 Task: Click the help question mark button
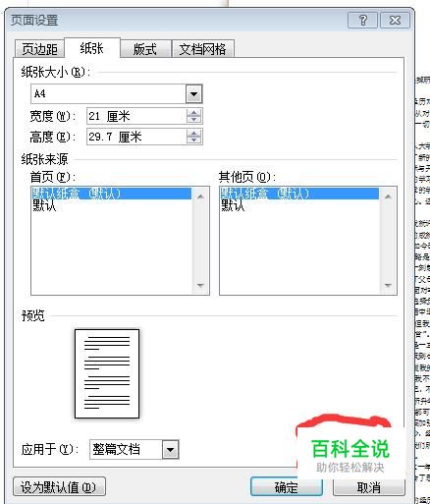362,21
